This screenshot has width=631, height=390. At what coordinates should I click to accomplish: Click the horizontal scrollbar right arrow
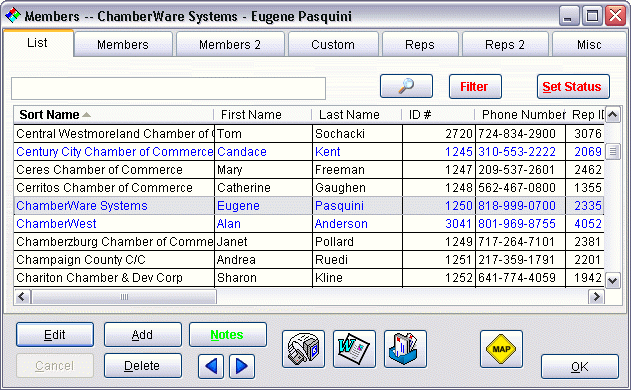[596, 297]
